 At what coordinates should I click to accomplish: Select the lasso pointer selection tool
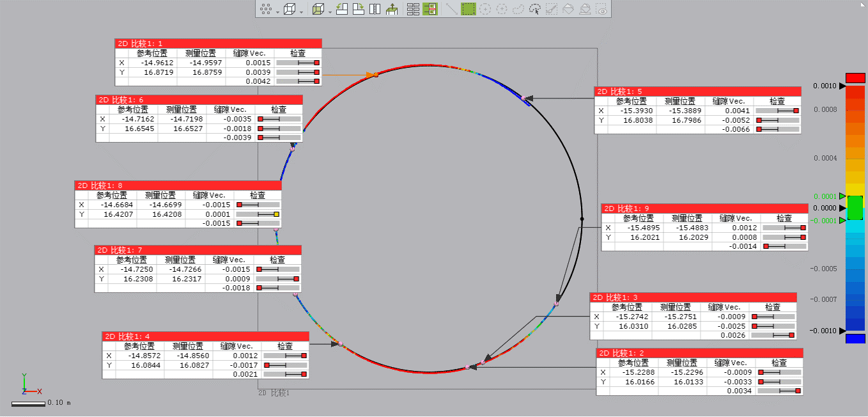point(535,9)
